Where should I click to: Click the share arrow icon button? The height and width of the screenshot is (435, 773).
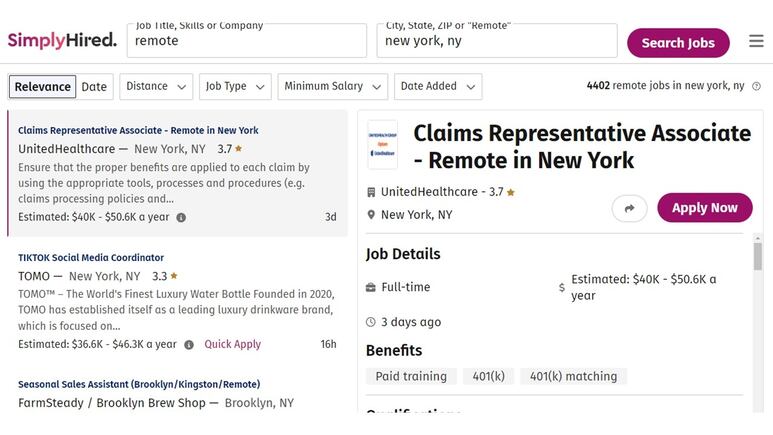coord(629,209)
